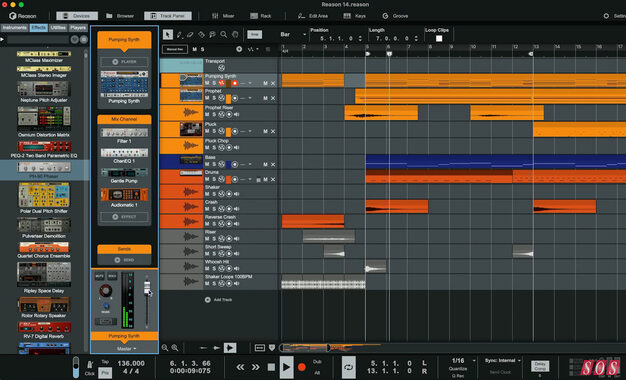Image resolution: width=626 pixels, height=380 pixels.
Task: Select the MClass Maximizer device
Action: click(x=44, y=57)
